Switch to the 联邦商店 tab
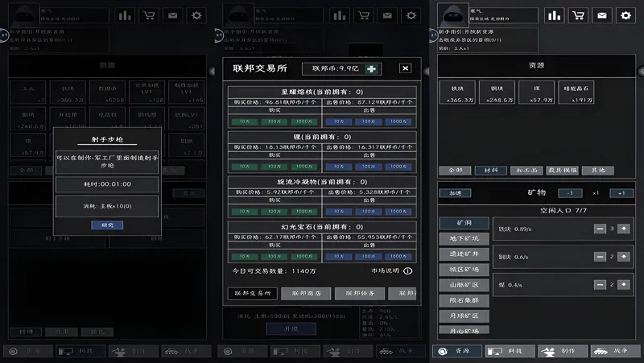 [x=305, y=294]
